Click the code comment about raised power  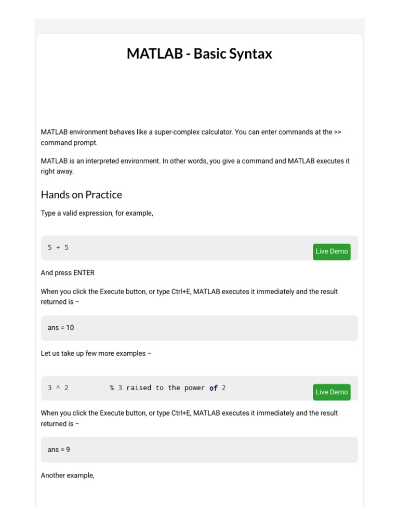coord(167,388)
